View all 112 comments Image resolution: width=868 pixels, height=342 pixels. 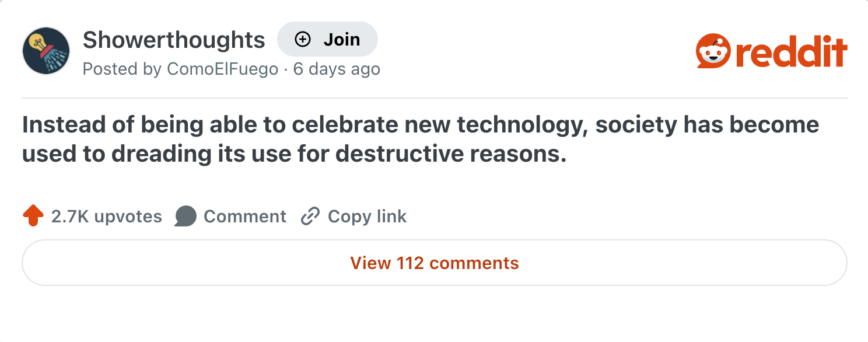click(434, 263)
